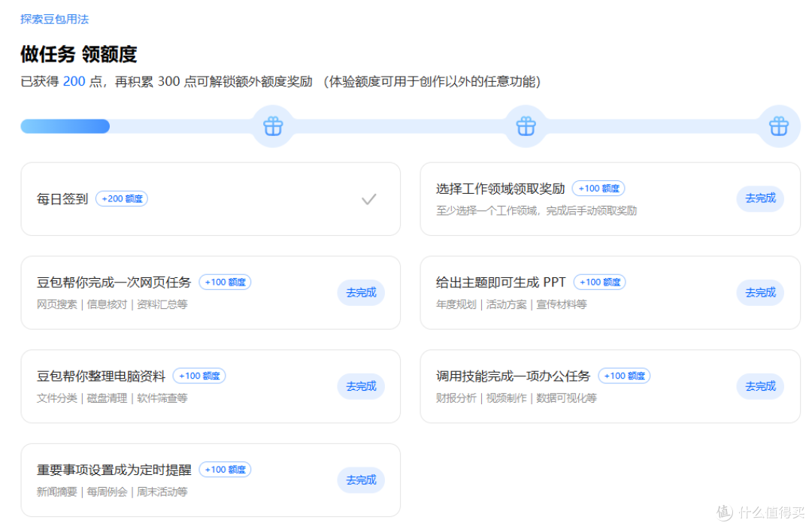Image resolution: width=812 pixels, height=529 pixels.
Task: Start the 调用技能完成一项办公任务 task via 去完成
Action: coord(760,386)
